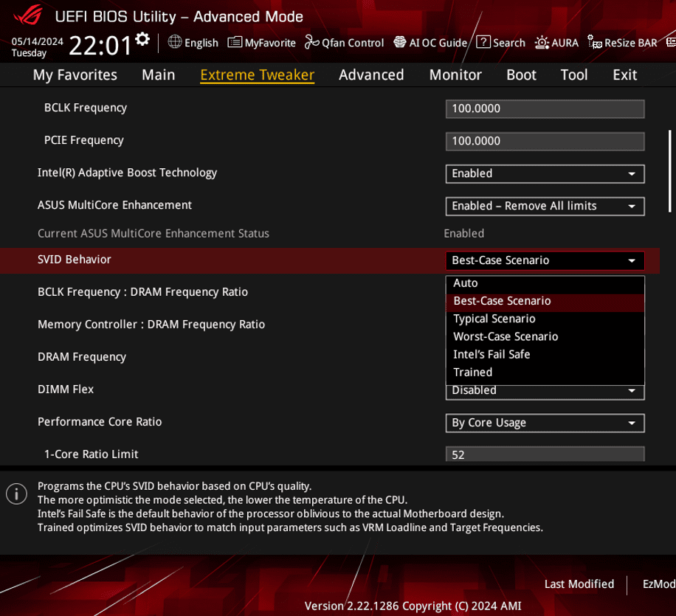Screen dimensions: 676x616
Task: Click the Qfan Control fan icon
Action: click(x=311, y=42)
